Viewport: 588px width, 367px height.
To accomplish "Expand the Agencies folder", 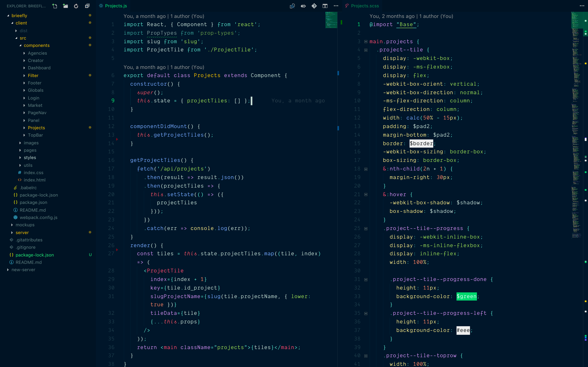I will 37,53.
